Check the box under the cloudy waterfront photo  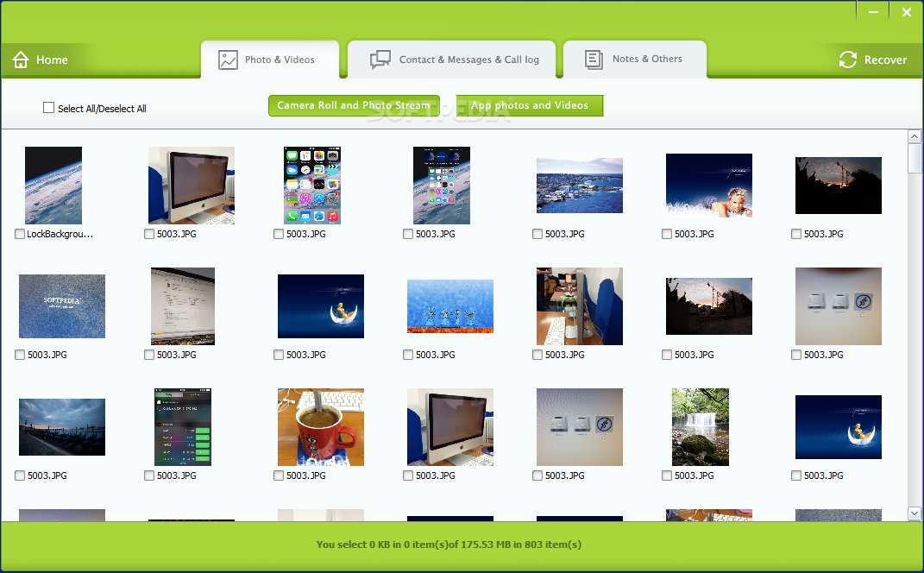pyautogui.click(x=20, y=475)
